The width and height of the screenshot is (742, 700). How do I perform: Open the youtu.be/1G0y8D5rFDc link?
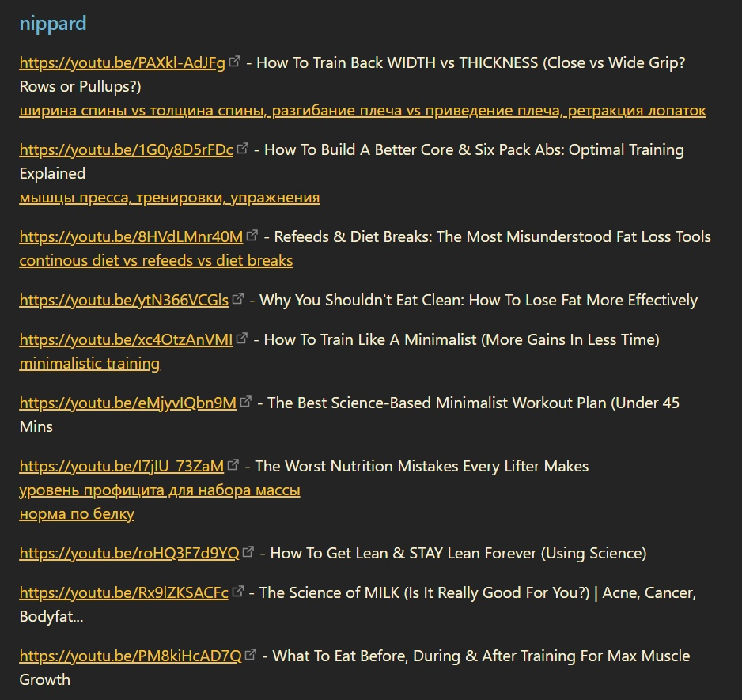coord(127,150)
